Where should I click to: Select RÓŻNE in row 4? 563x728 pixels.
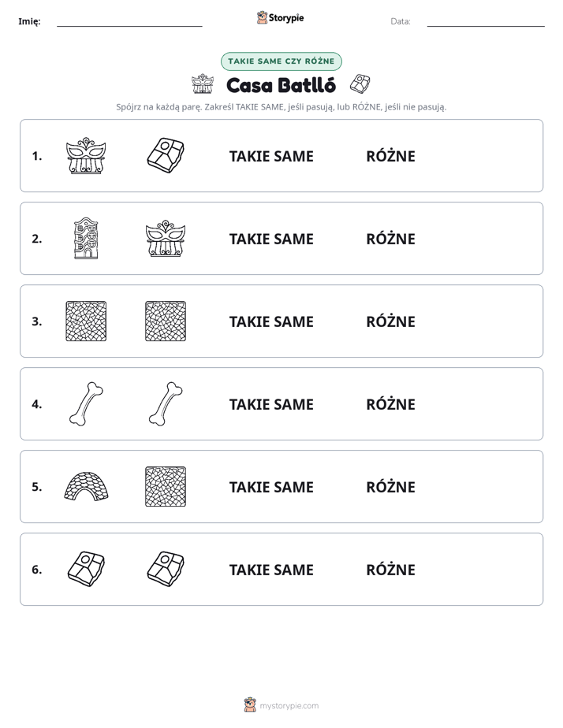coord(390,404)
